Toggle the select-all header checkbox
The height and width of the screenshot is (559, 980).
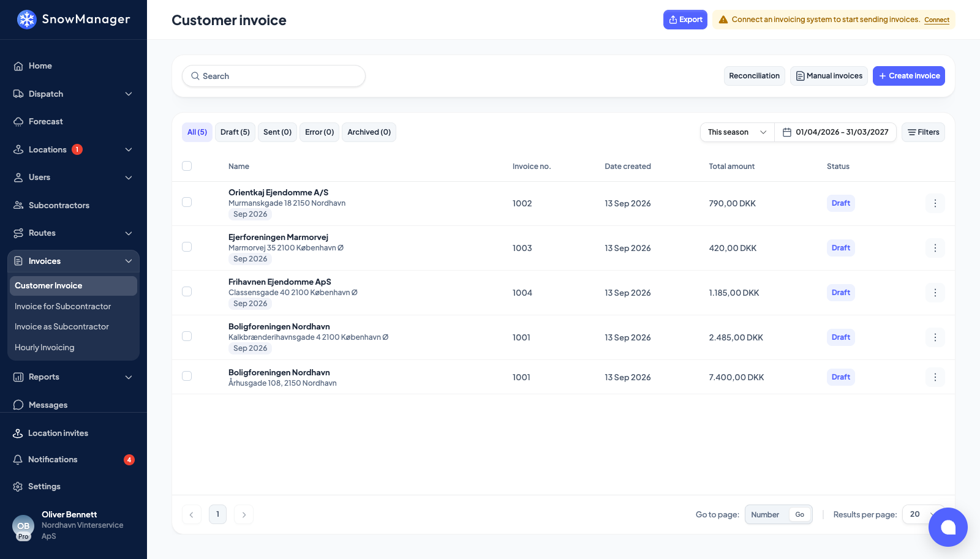click(187, 166)
